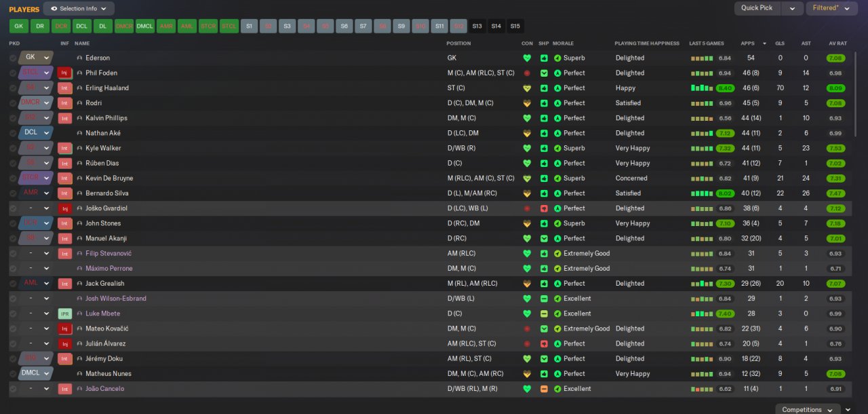
Task: Open Matheus Nunes' DMCL position selector
Action: coord(36,373)
